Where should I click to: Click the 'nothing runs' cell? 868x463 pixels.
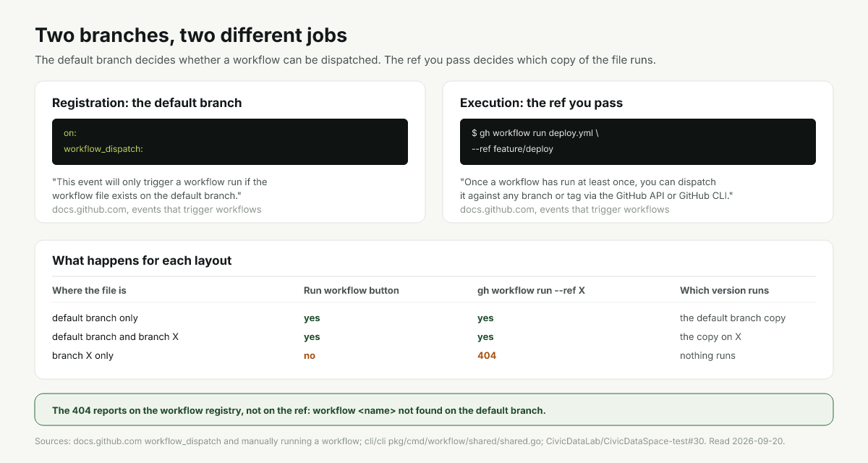click(707, 356)
